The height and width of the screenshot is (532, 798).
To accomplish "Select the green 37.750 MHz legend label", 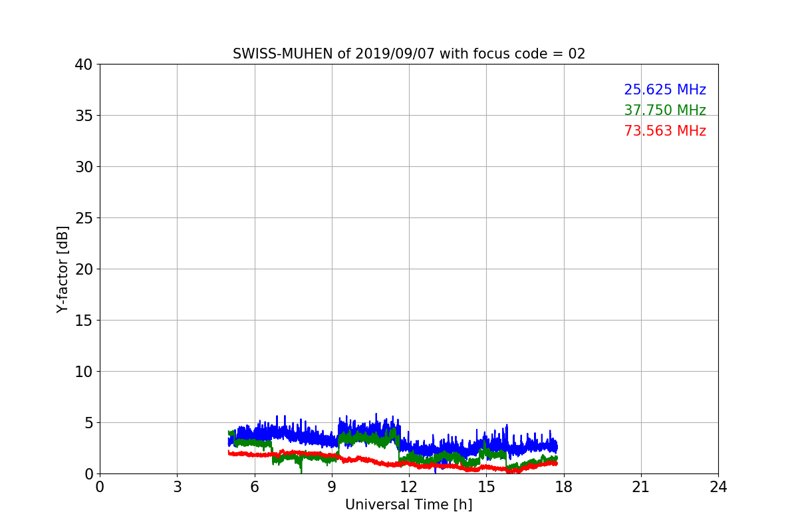I will [665, 110].
